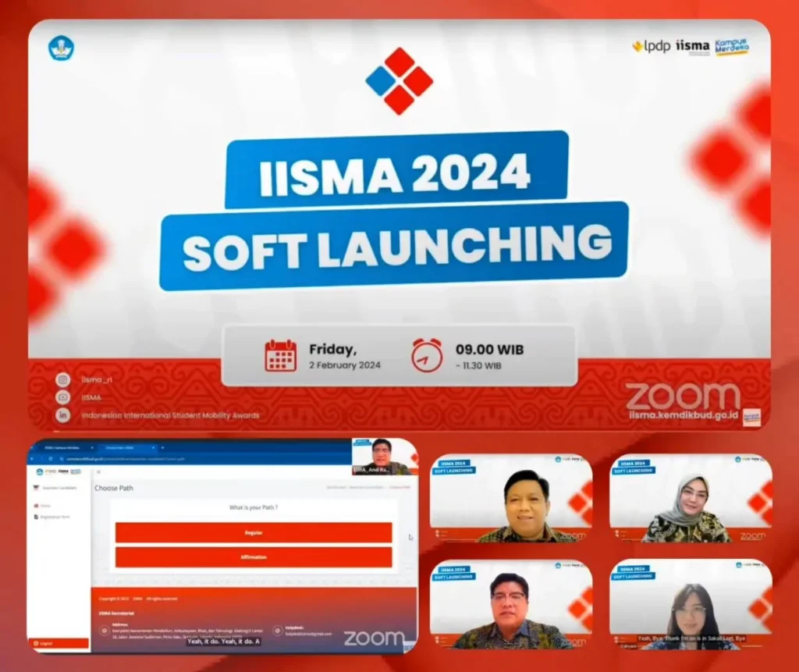Click the Kemdikbud logo in banner corner
The height and width of the screenshot is (672, 799).
pos(61,48)
